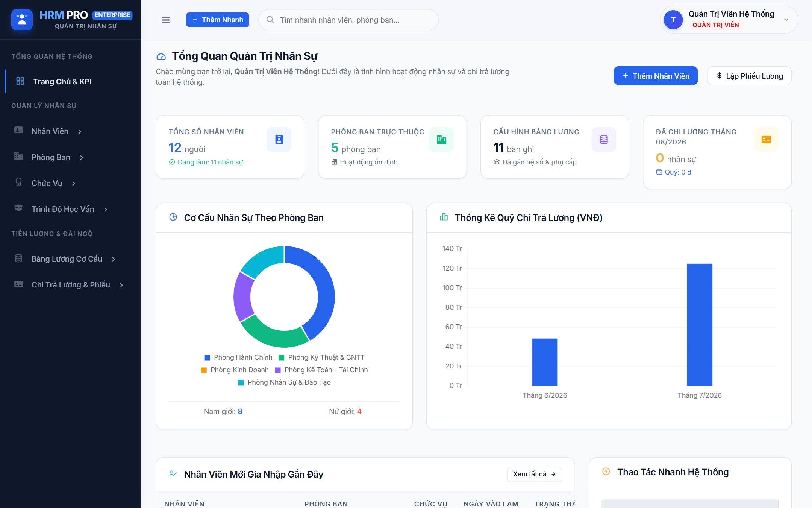Click the text "Đang làm: 11 nhân sự"
Image resolution: width=812 pixels, height=508 pixels.
(210, 162)
